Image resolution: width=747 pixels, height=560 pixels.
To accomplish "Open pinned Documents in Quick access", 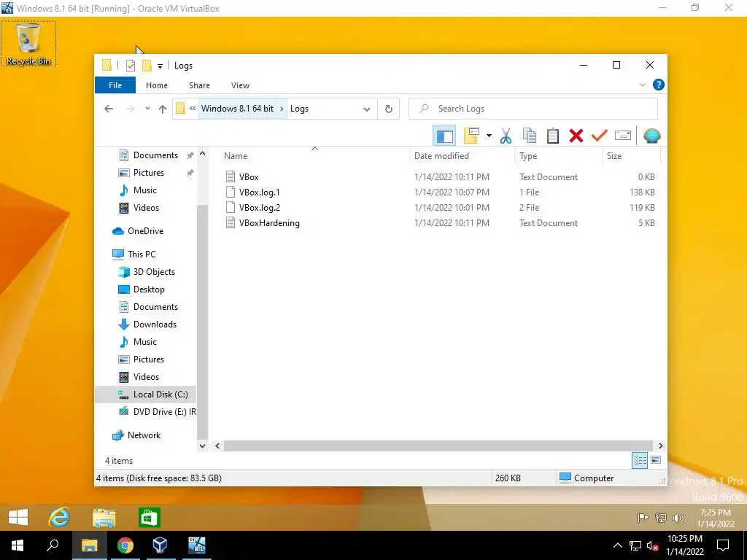I will coord(155,155).
